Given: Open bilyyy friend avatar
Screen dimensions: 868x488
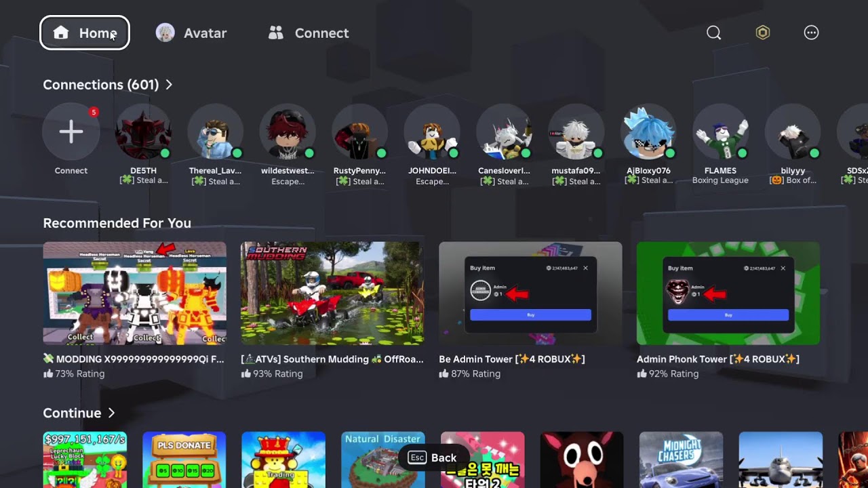Looking at the screenshot, I should (793, 131).
